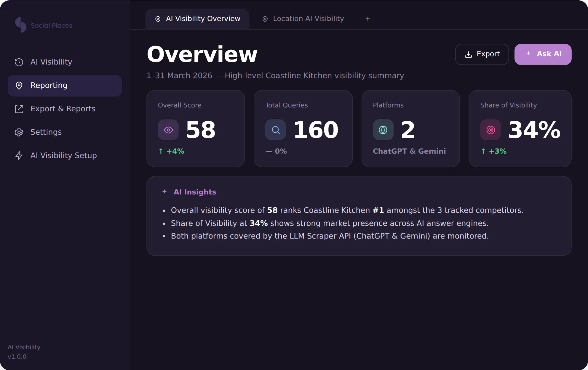Open AI Visibility Setup in sidebar
Image resolution: width=588 pixels, height=370 pixels.
[65, 155]
